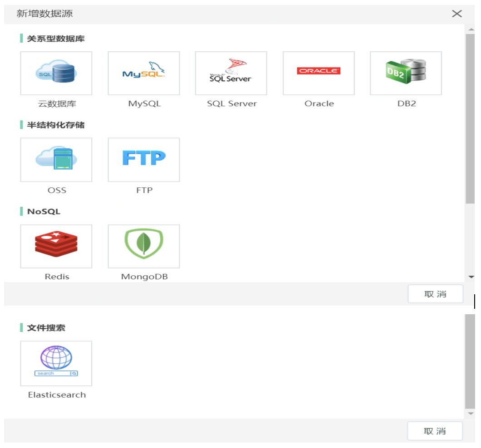Click the Redis label text

(57, 277)
